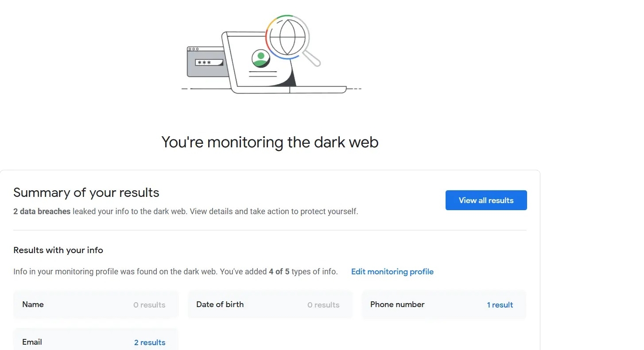Click View all results
Viewport: 644px width, 350px height.
486,200
